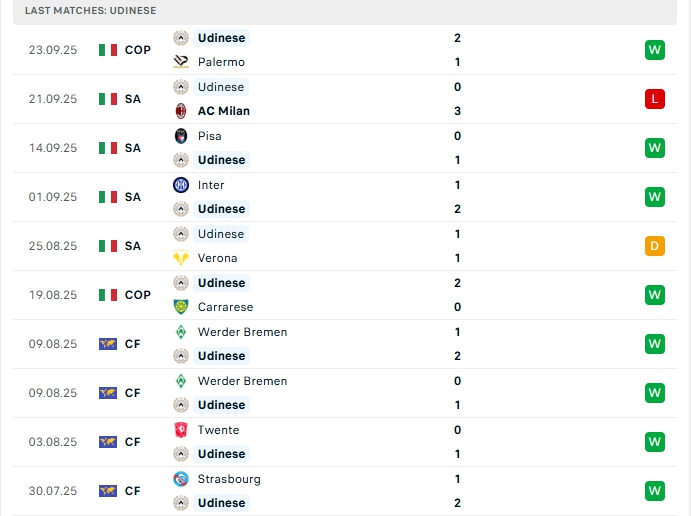The image size is (691, 516).
Task: Click the Inter club crest icon
Action: click(x=181, y=185)
